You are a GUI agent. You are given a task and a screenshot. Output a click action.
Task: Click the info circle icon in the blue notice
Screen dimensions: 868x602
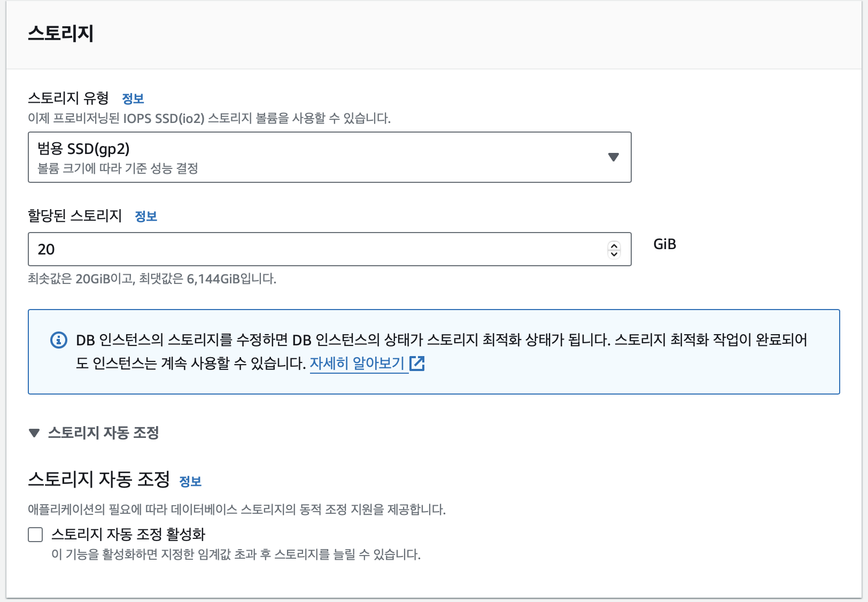(x=58, y=340)
